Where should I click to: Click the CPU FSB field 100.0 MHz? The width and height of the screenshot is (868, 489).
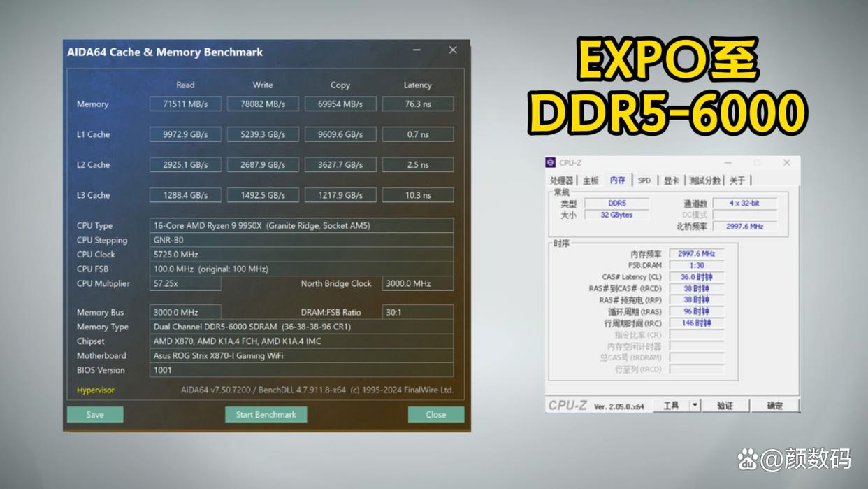(302, 269)
